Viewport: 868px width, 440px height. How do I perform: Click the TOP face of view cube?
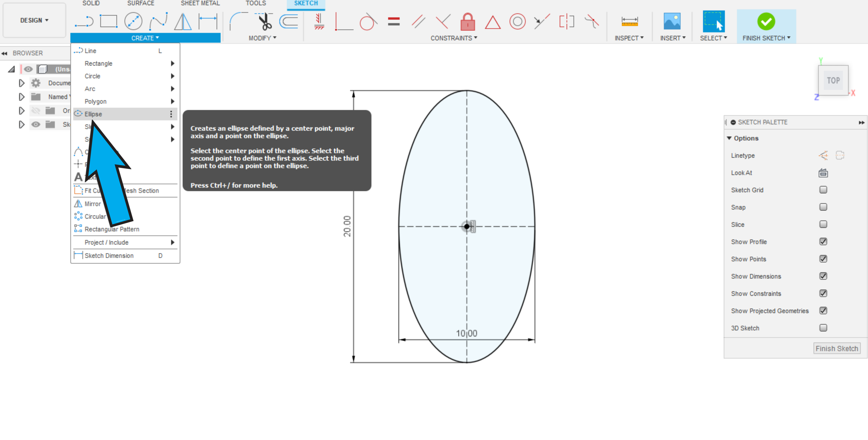(833, 80)
